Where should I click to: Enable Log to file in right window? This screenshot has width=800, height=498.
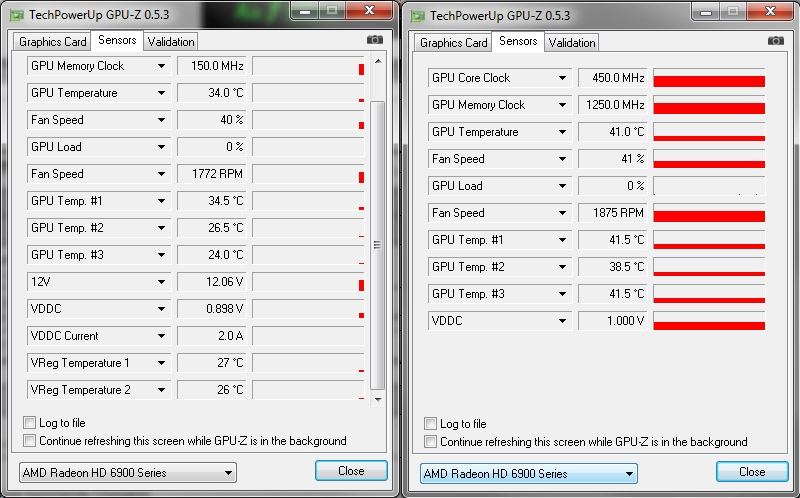(x=431, y=424)
